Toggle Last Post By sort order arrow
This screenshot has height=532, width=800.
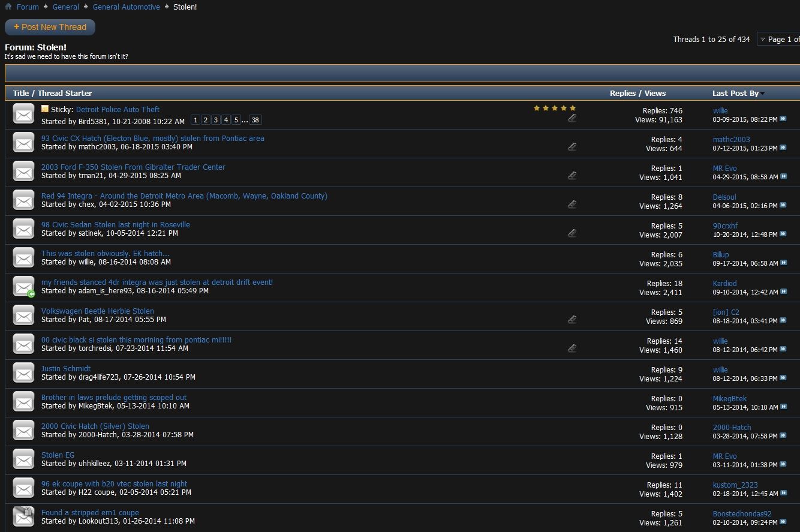[763, 94]
